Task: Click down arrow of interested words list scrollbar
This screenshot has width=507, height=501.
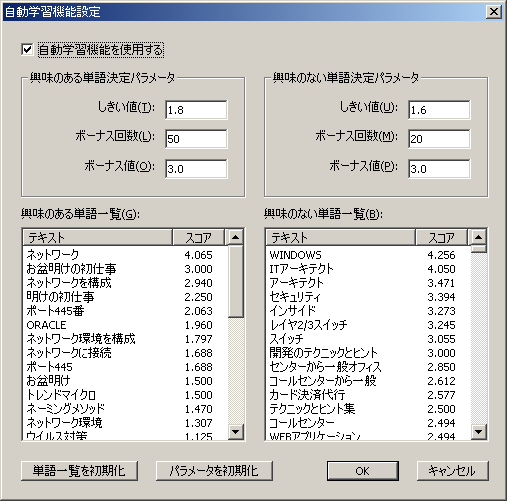Action: (x=236, y=432)
